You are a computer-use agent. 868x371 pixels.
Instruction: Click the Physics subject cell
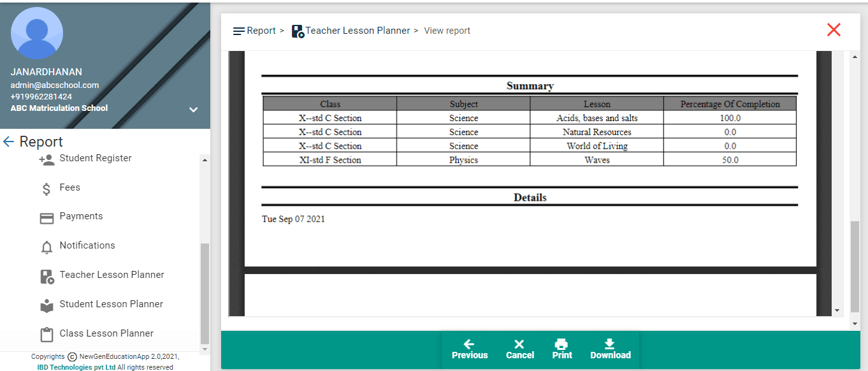pyautogui.click(x=463, y=160)
